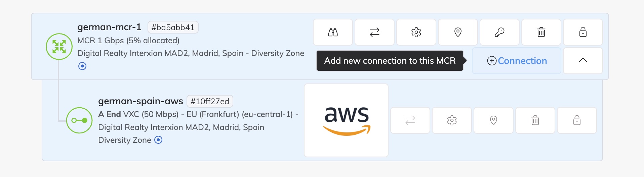Click location pin icon for german-mcr-1
The width and height of the screenshot is (644, 177).
[x=458, y=32]
